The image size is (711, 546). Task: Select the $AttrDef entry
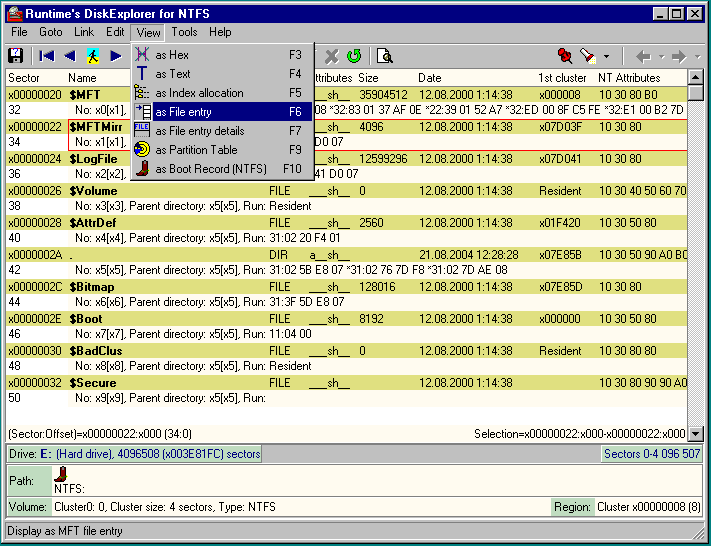click(93, 223)
